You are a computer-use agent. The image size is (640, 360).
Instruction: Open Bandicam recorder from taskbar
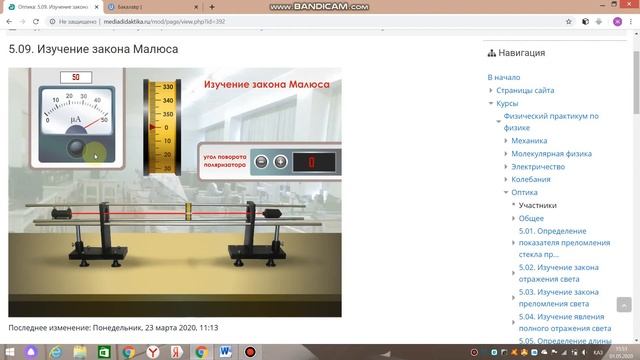point(250,352)
